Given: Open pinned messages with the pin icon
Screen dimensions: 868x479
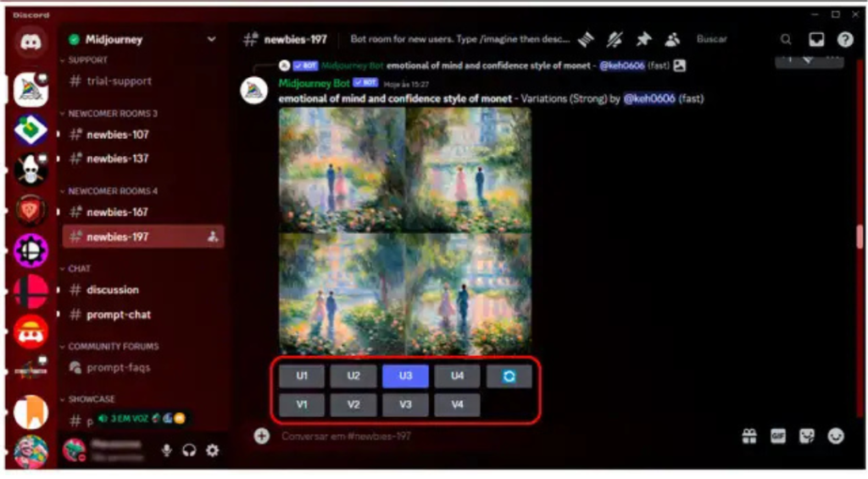Looking at the screenshot, I should click(643, 40).
